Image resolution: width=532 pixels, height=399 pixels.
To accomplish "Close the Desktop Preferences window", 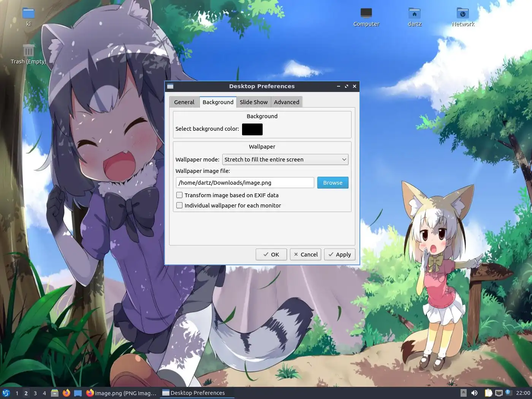I will pos(355,86).
